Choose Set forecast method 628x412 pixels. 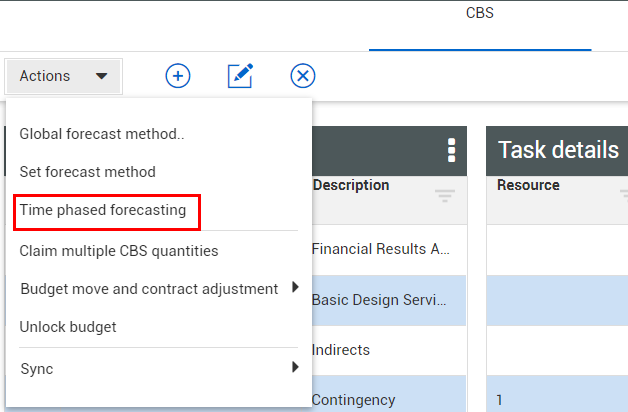[x=88, y=172]
